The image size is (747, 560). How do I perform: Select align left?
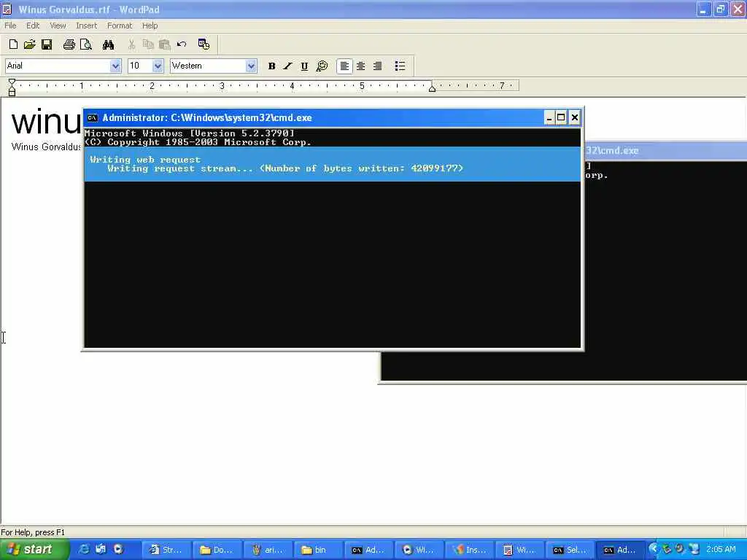coord(344,66)
